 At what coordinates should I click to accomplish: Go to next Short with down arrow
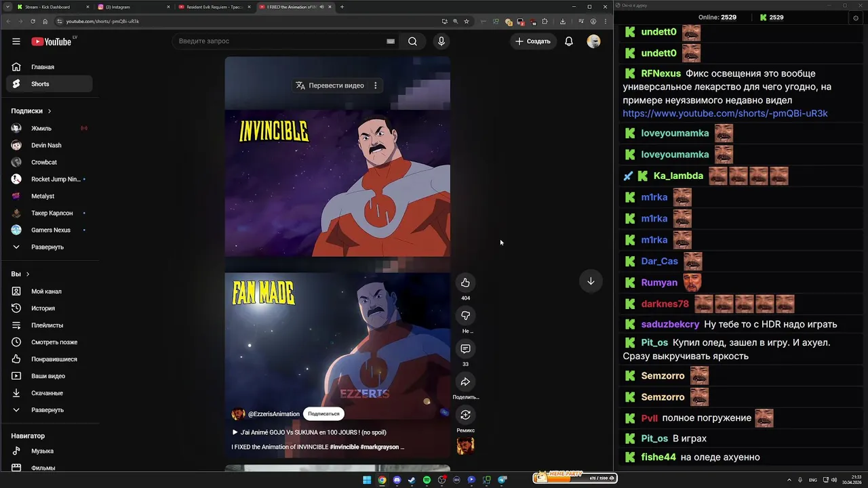point(591,281)
